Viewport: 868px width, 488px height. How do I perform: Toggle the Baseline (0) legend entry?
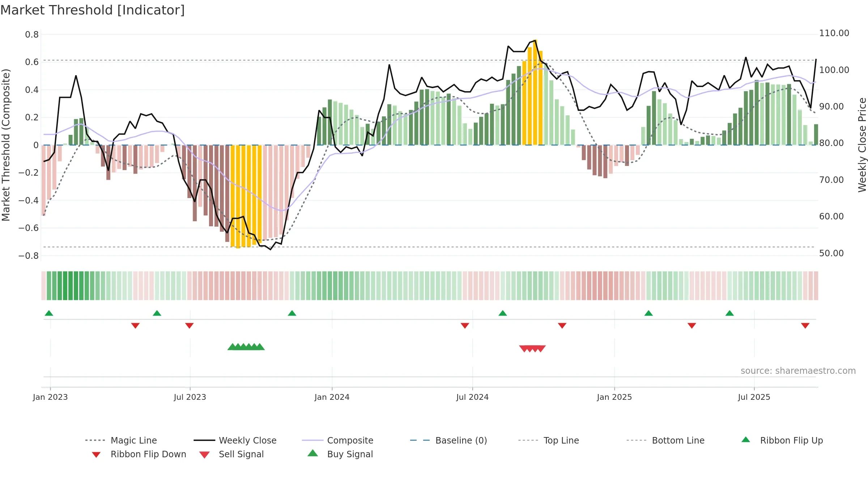(448, 440)
